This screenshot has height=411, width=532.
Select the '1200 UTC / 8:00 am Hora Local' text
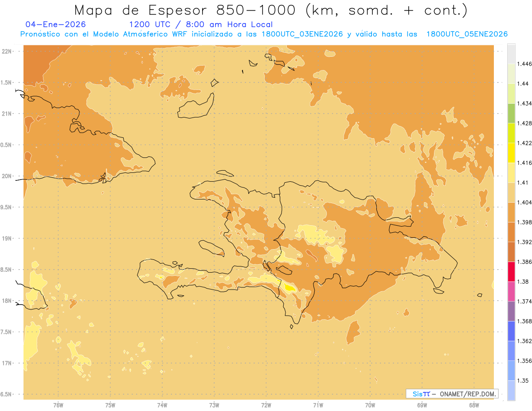(x=201, y=24)
